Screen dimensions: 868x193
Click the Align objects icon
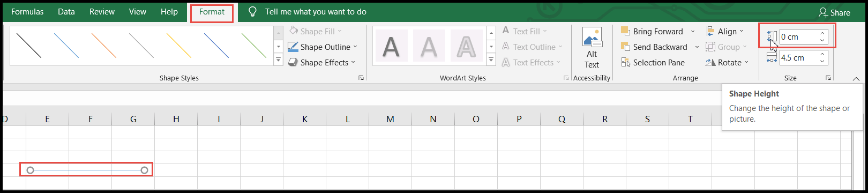(710, 32)
